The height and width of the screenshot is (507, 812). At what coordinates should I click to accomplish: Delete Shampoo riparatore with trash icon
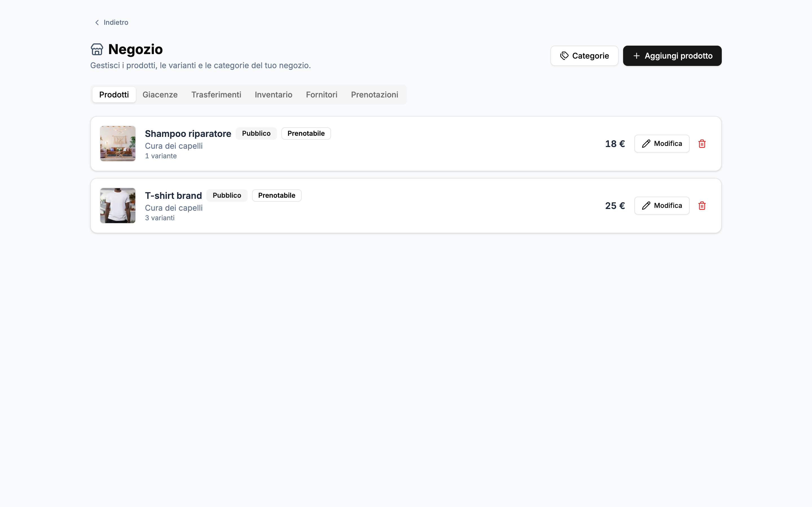(702, 144)
